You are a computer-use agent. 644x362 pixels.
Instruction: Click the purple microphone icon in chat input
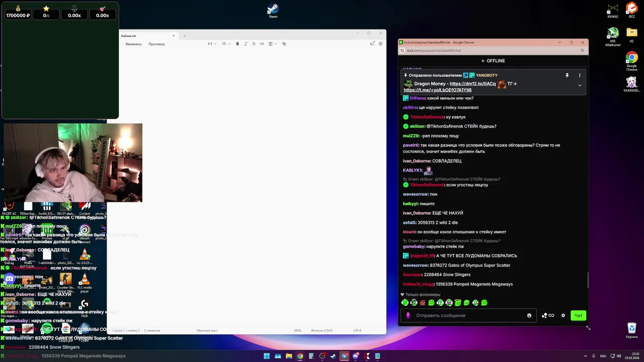tap(408, 316)
